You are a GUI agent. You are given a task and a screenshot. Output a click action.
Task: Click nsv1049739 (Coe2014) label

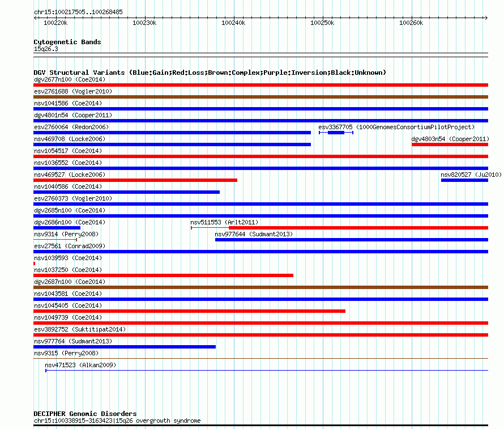pos(68,317)
